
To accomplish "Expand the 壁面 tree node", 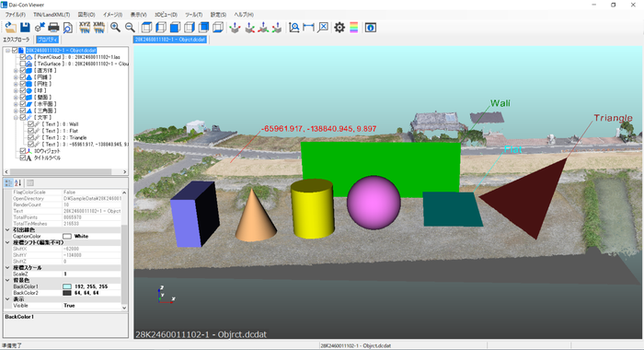I will (16, 98).
